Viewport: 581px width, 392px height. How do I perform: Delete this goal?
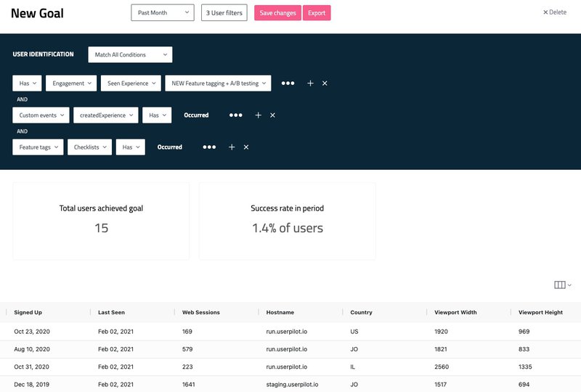pos(555,12)
